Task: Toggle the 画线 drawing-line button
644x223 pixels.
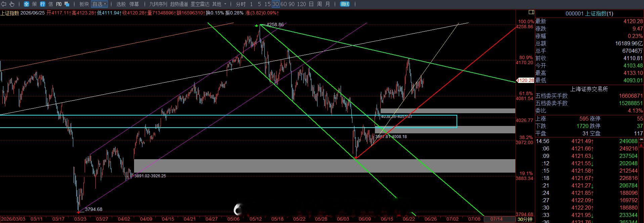Action: tap(345, 4)
